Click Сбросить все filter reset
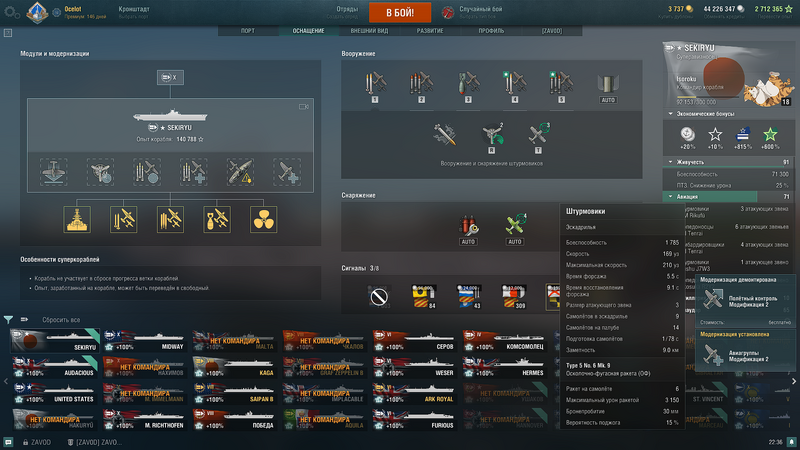Viewport: 800px width, 450px height. (61, 320)
